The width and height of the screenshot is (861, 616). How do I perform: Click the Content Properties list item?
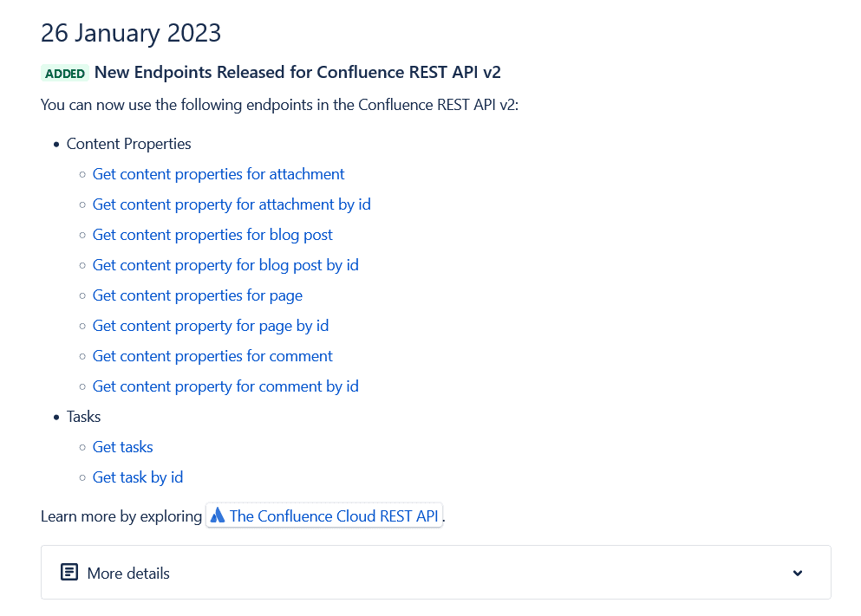coord(129,144)
